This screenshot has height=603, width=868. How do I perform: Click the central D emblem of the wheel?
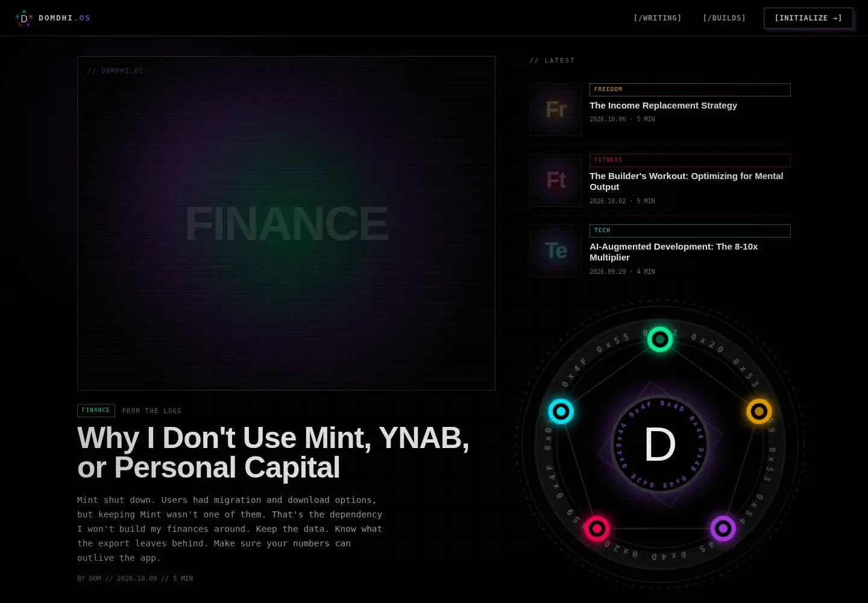click(x=660, y=446)
